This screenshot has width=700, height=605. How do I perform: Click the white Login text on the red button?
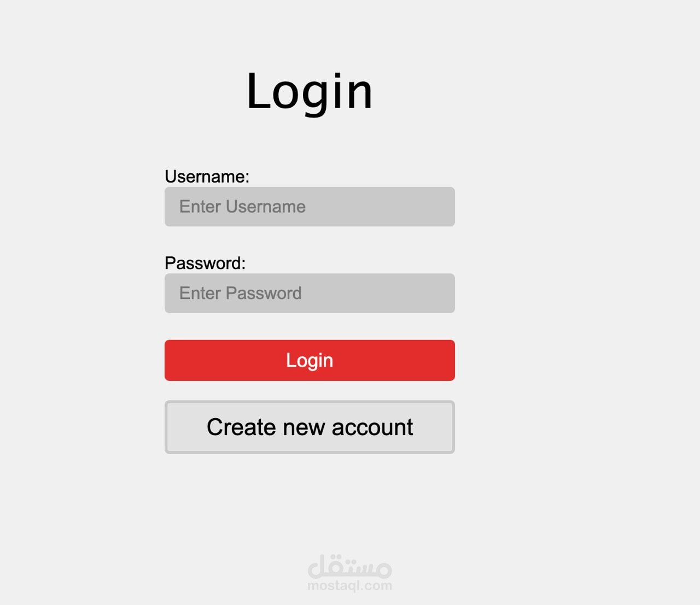[x=310, y=360]
